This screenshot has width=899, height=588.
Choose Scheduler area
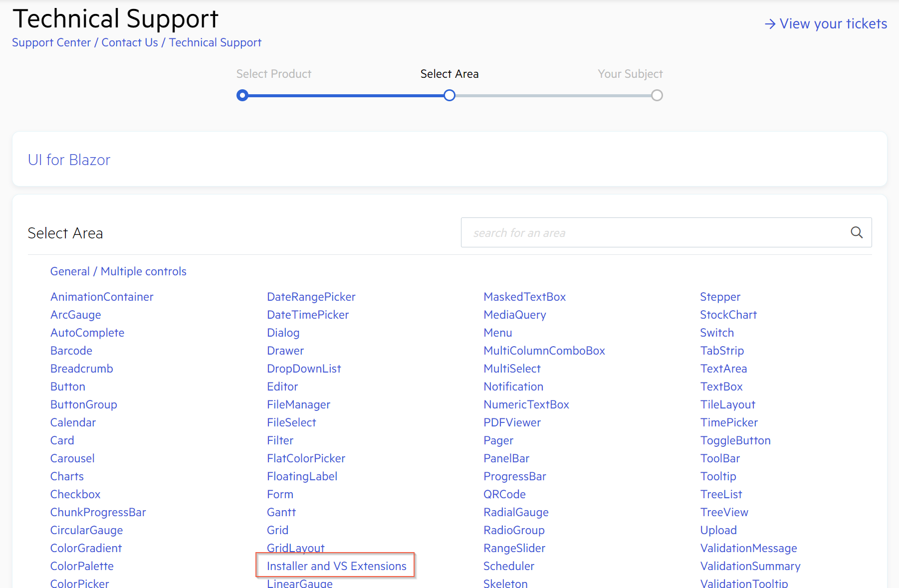[509, 566]
